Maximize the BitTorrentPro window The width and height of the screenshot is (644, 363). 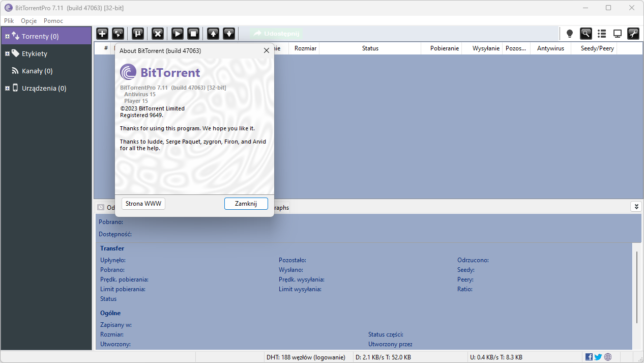(608, 8)
